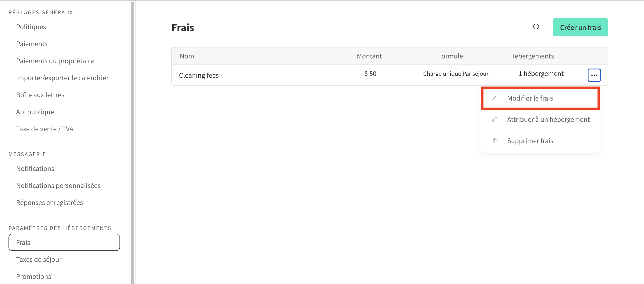Choose Modifier le frais from the context menu
Image resolution: width=644 pixels, height=284 pixels.
click(x=530, y=98)
